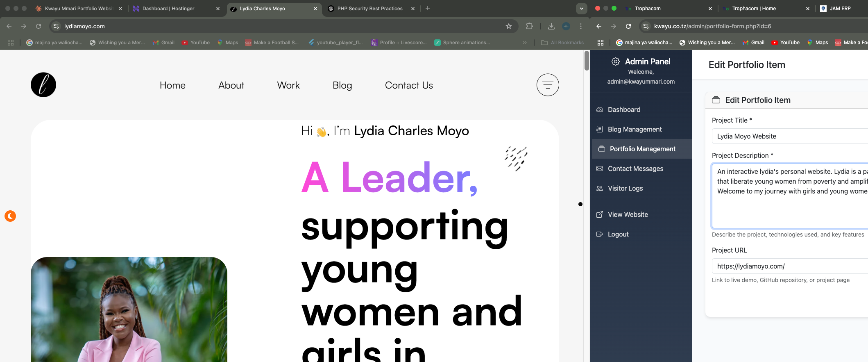The height and width of the screenshot is (362, 868).
Task: Show more bookmarks chevron in left browser
Action: click(525, 43)
